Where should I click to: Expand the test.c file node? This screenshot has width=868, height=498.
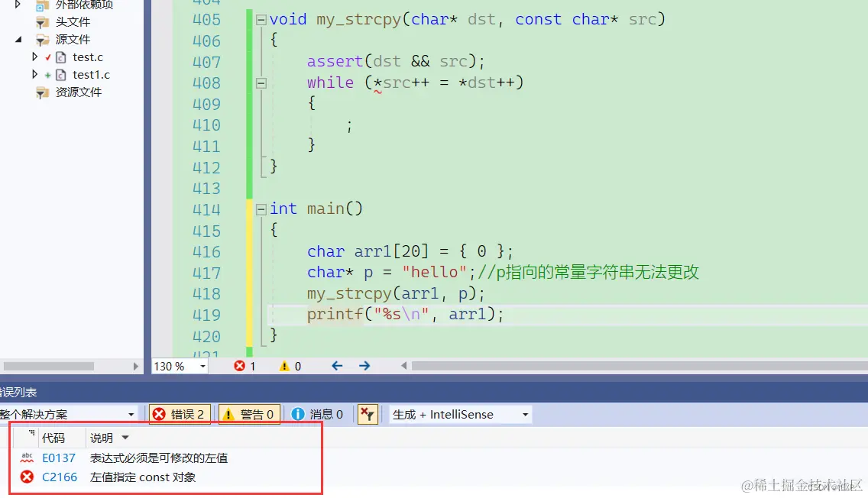[x=34, y=57]
